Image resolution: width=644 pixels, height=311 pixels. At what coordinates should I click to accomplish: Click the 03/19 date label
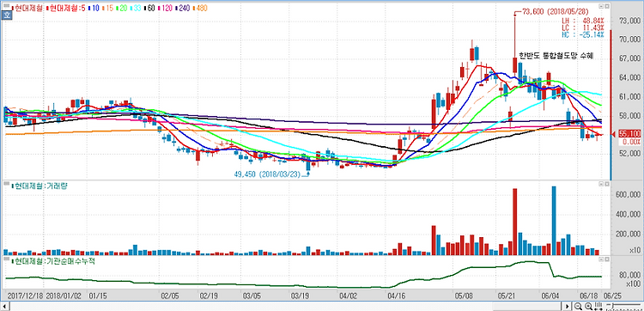(x=299, y=296)
